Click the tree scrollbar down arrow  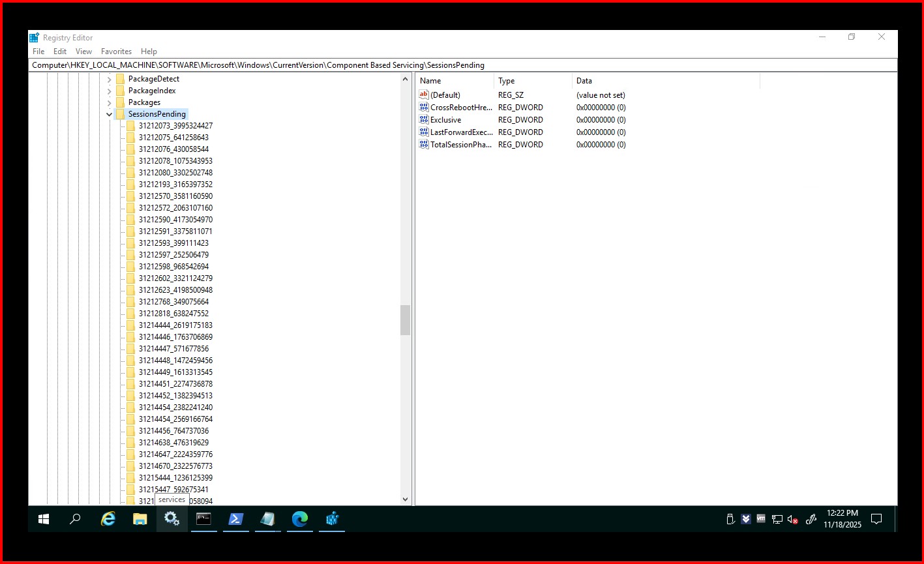click(405, 499)
